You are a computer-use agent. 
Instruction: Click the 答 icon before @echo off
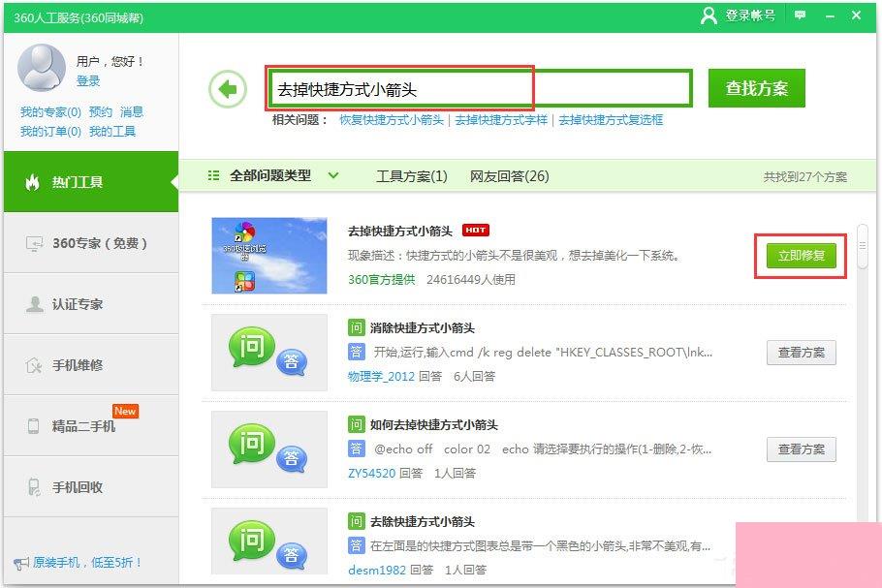pyautogui.click(x=356, y=449)
